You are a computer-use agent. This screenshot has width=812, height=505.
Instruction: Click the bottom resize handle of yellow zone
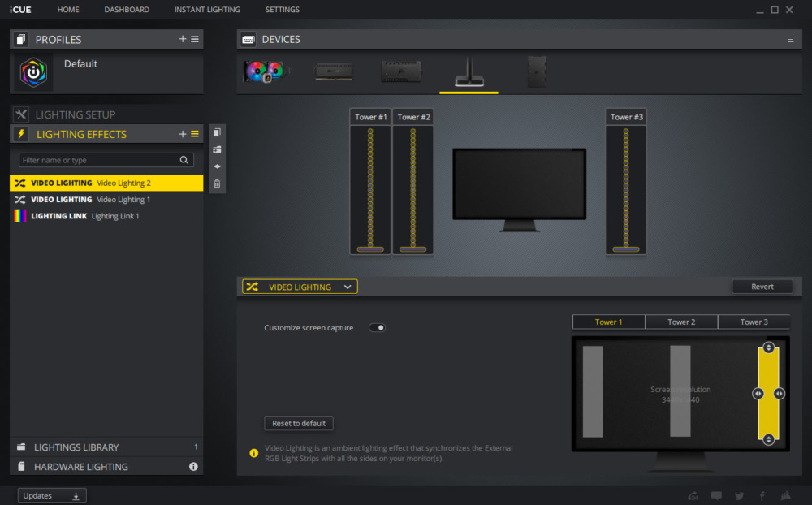point(768,439)
